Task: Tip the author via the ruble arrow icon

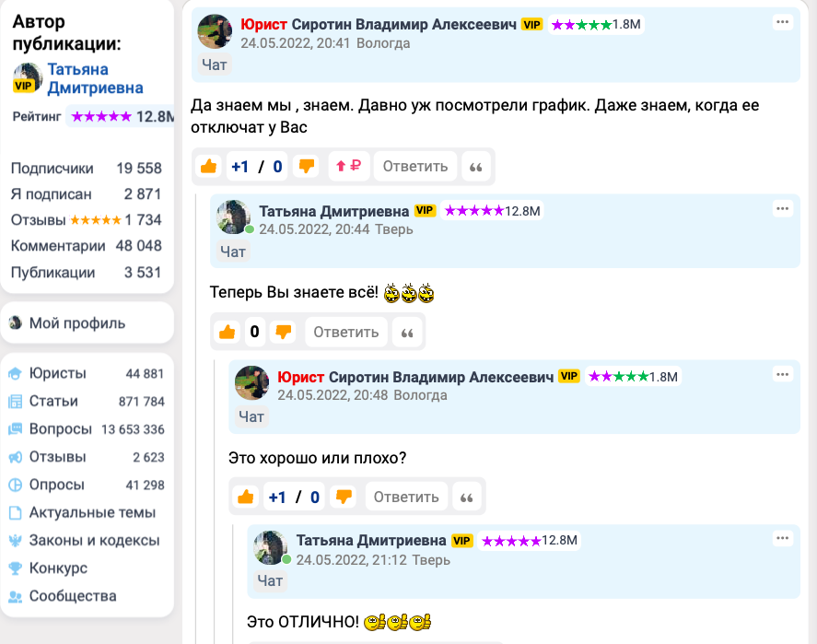Action: coord(348,166)
